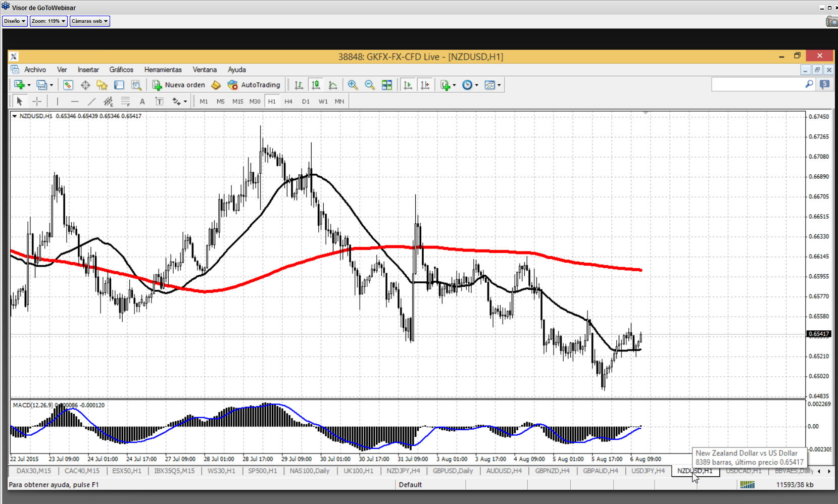Open the Indicators list dropdown
This screenshot has width=838, height=504.
(x=448, y=85)
